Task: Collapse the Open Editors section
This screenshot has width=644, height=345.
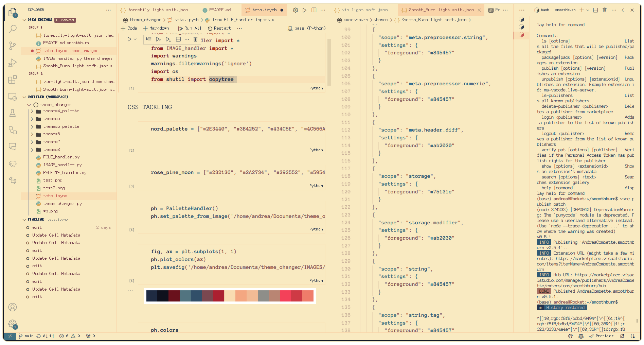Action: pos(24,20)
